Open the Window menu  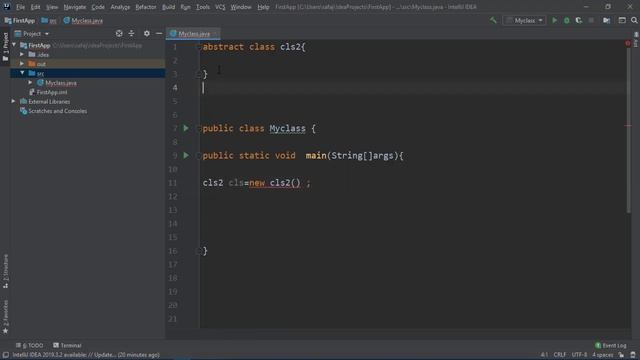point(241,7)
